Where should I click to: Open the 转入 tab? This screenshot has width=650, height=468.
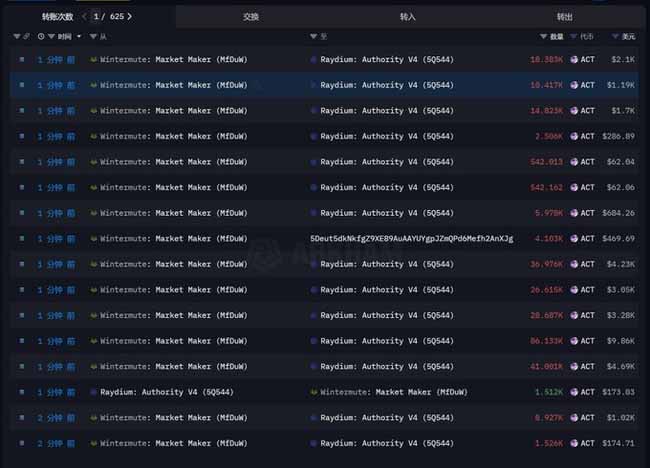coord(407,17)
